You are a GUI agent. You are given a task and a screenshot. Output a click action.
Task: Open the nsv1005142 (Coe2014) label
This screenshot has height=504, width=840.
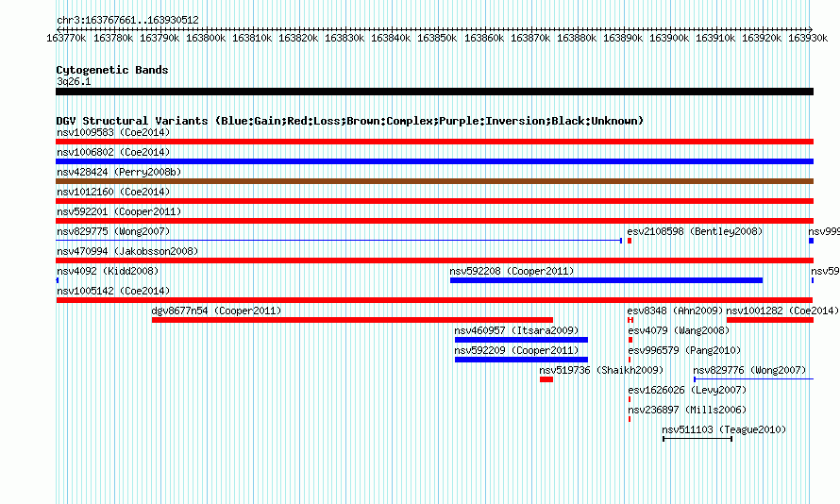113,291
